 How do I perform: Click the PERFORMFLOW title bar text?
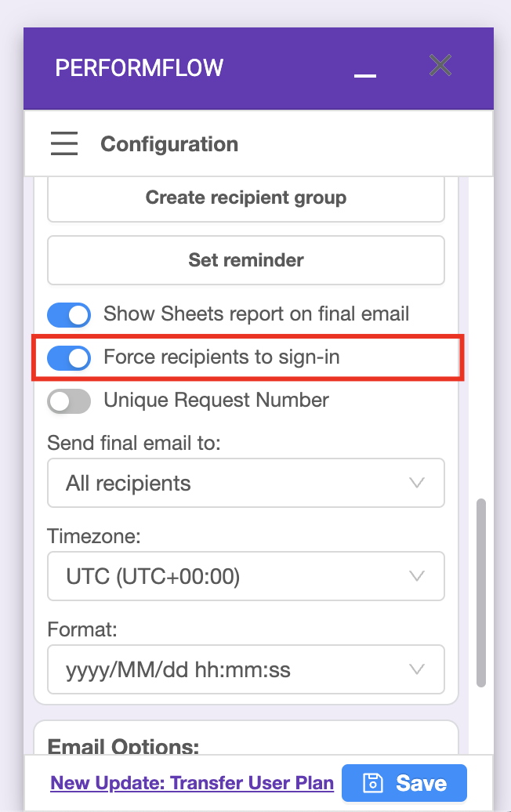[139, 68]
